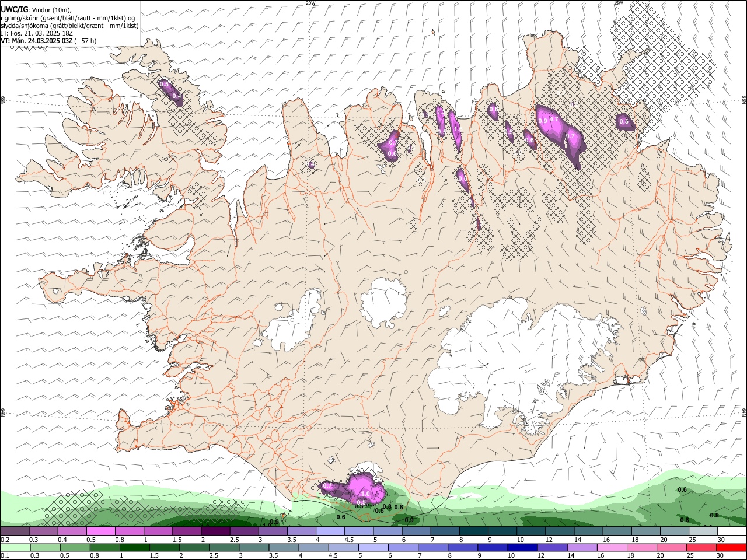Click the 'slydda/snjókoma' legend description line
The height and width of the screenshot is (560, 747).
tap(70, 26)
